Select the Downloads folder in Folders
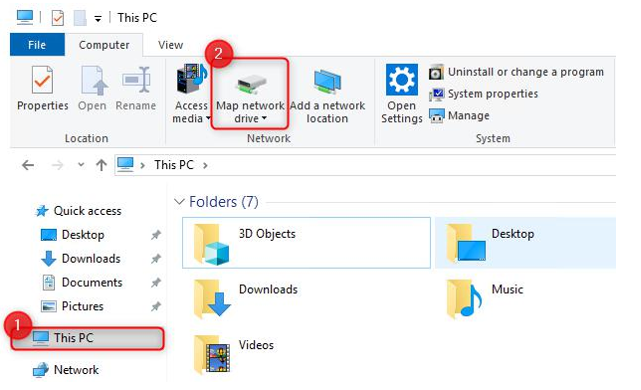 245,298
